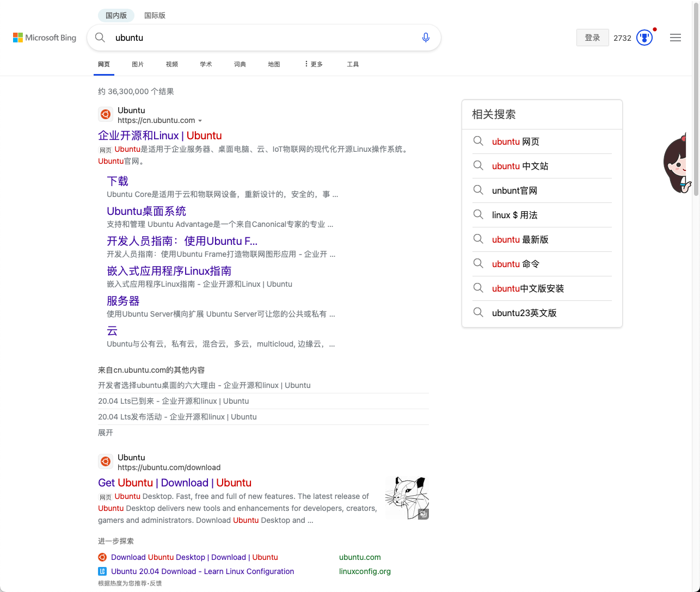Click the 登录 sign-in button
The width and height of the screenshot is (700, 592).
[593, 38]
